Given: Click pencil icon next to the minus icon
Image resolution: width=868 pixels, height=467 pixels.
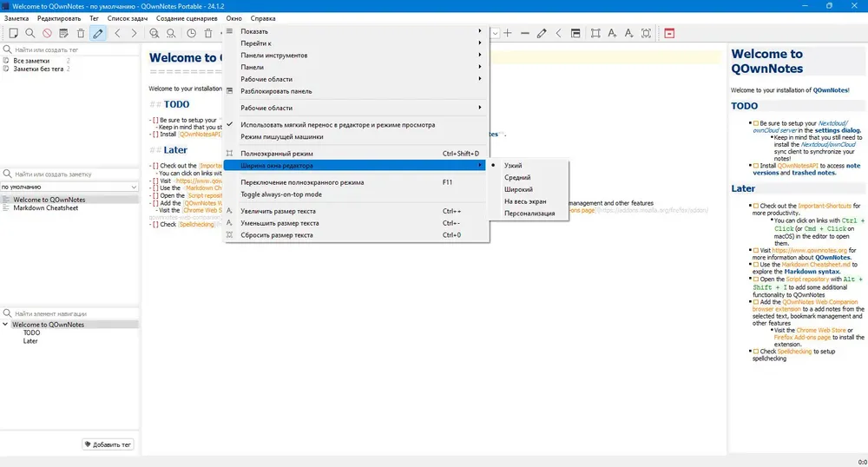Looking at the screenshot, I should [x=542, y=33].
